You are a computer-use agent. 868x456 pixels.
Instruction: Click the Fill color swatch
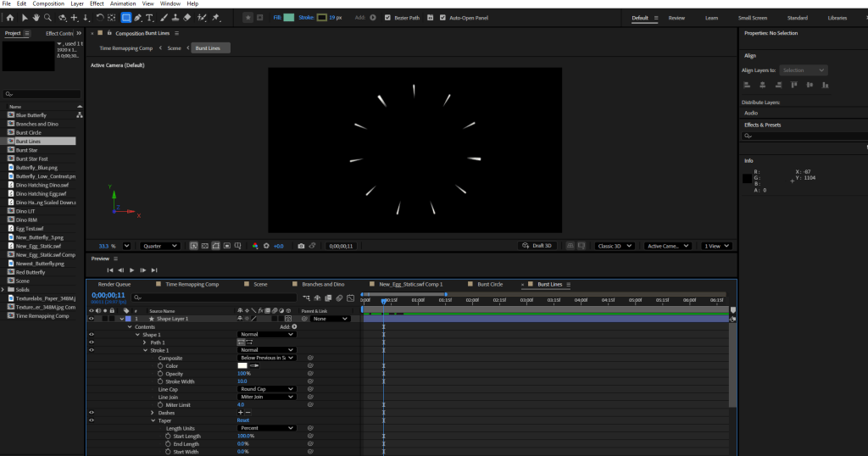288,17
